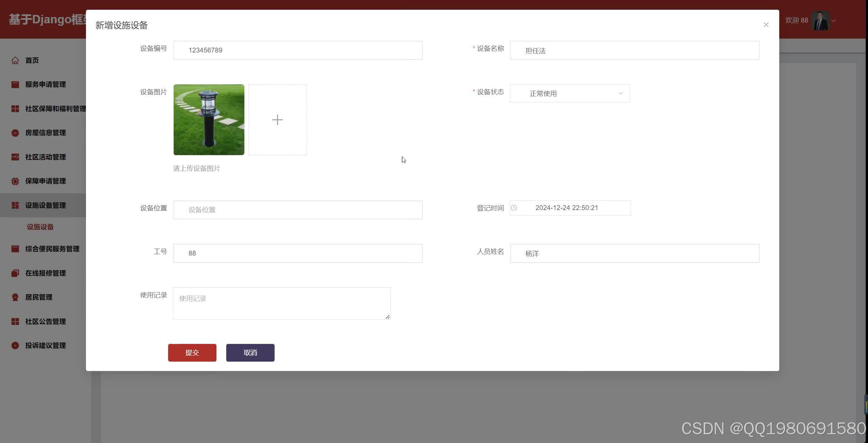Click the plus icon to upload image

click(x=277, y=120)
